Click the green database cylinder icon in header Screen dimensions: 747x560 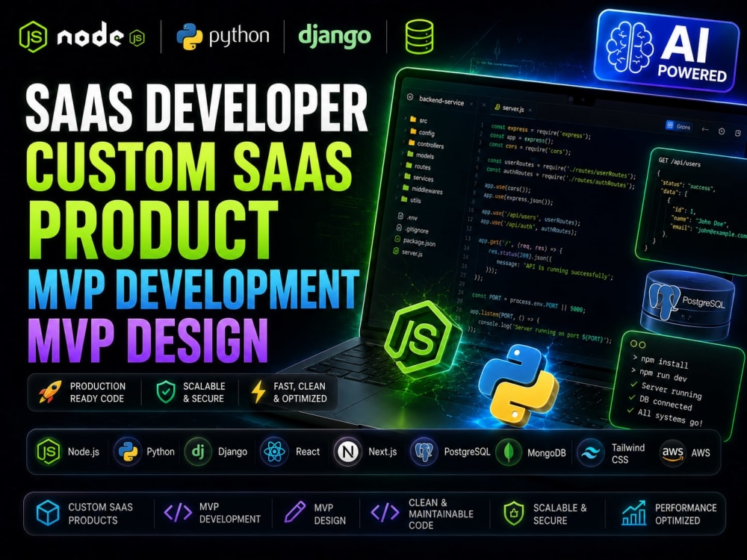tap(419, 37)
